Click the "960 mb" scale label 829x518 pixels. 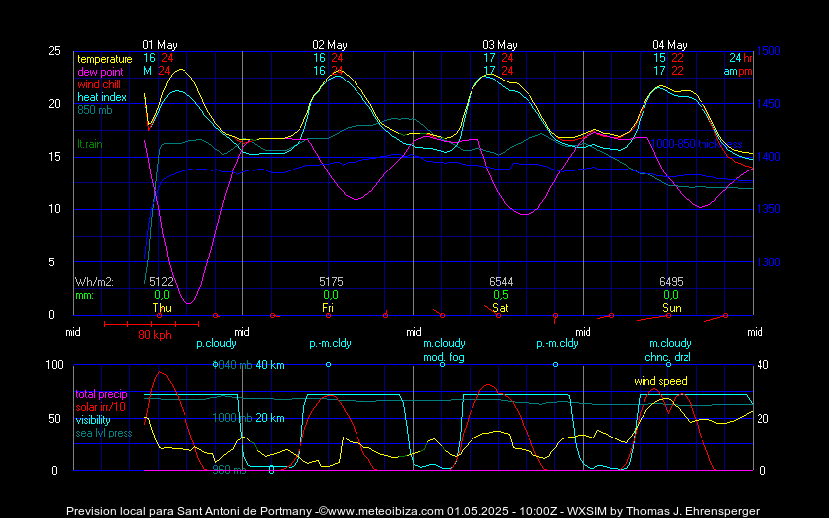tap(229, 470)
